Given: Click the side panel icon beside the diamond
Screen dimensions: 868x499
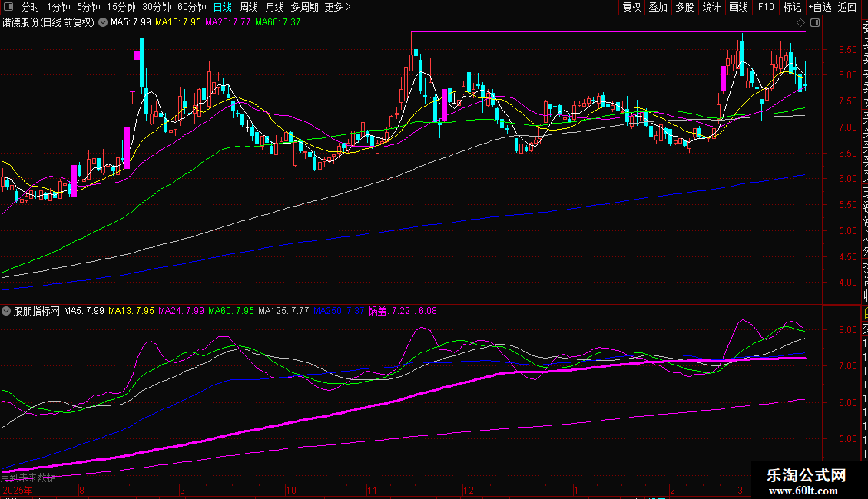Looking at the screenshot, I should (x=814, y=23).
